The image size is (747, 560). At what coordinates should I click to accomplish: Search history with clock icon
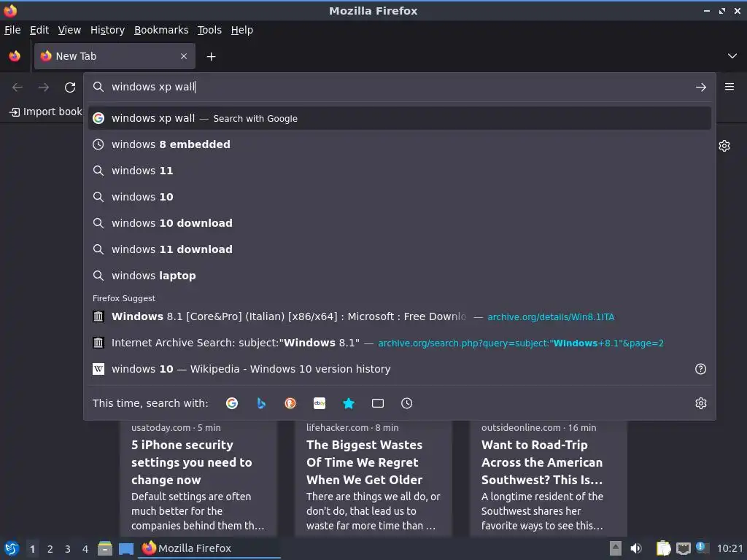coord(407,403)
